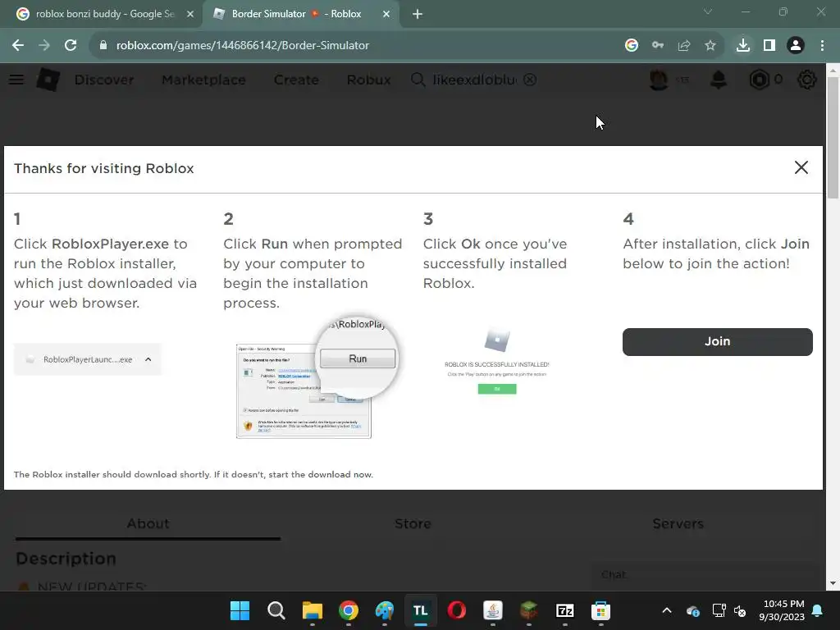Switch to the roblox bonzi buddy Google tab
The height and width of the screenshot is (630, 840).
click(105, 14)
